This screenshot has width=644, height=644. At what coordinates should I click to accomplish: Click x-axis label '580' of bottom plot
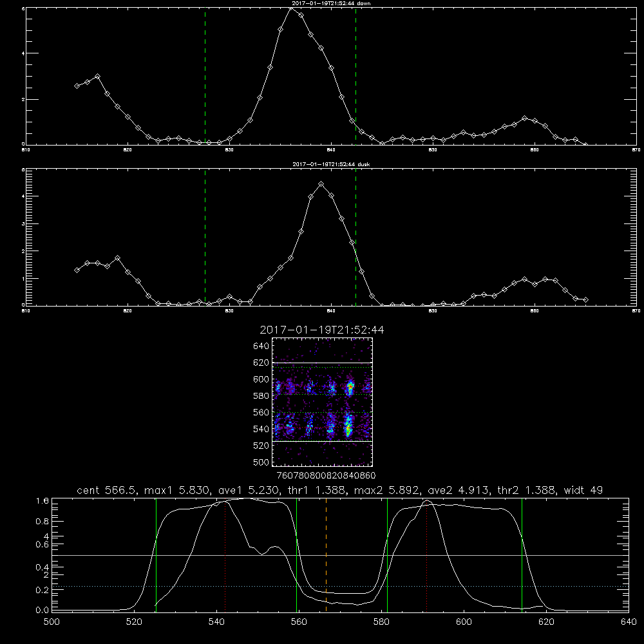[x=381, y=622]
